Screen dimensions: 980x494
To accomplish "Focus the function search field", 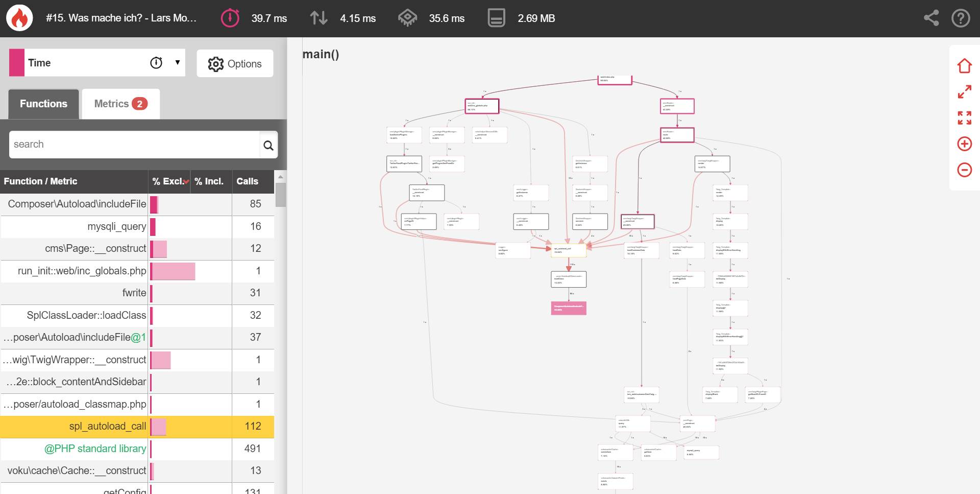I will [x=134, y=145].
